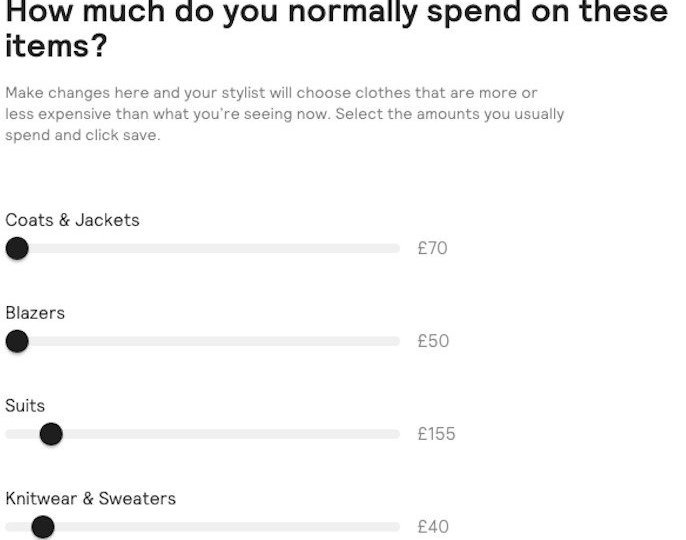Screen dimensions: 686x540
Task: Click the £155 Suits price value
Action: [x=436, y=434]
